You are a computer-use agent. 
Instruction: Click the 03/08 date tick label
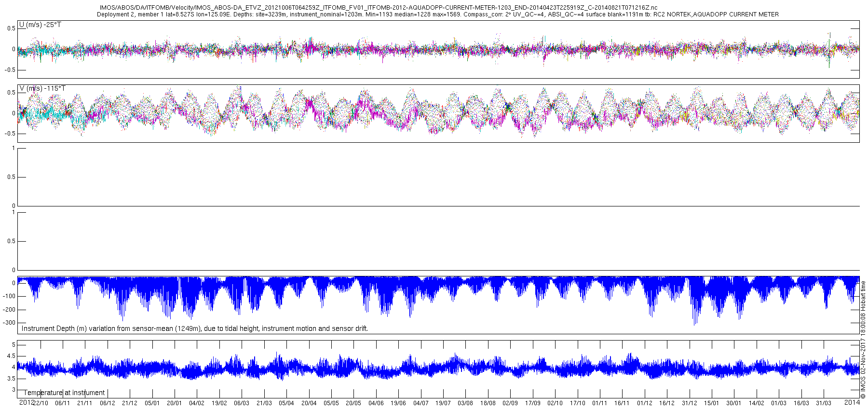pos(465,403)
